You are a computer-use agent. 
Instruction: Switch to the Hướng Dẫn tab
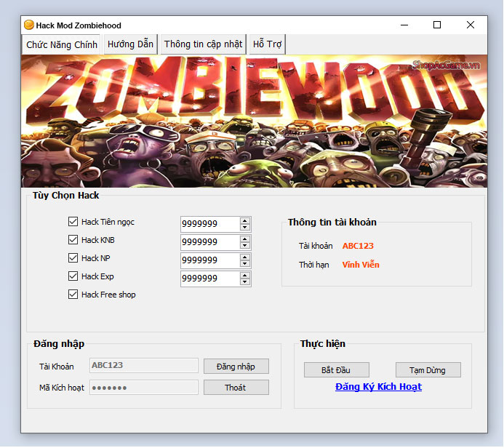[x=130, y=44]
